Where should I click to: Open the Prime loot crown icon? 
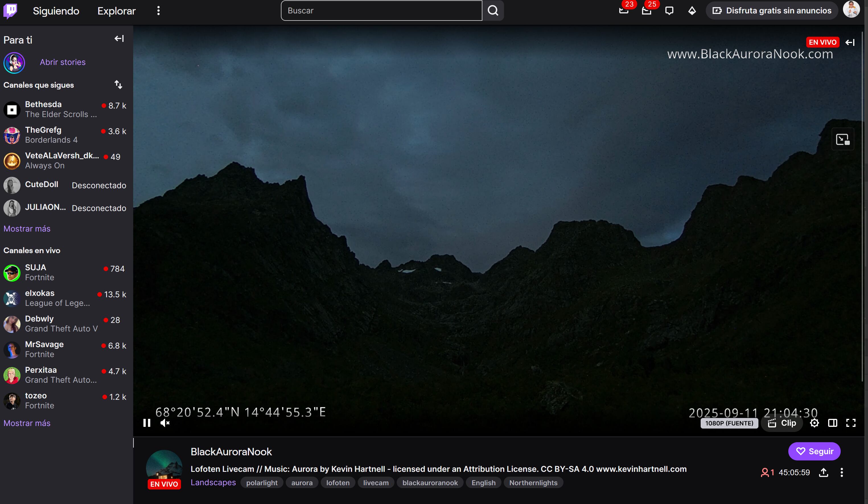click(x=624, y=10)
